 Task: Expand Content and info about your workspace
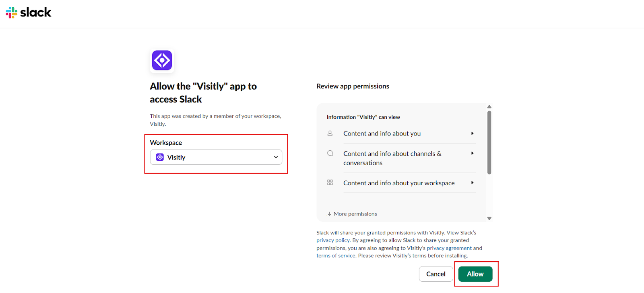click(x=409, y=183)
